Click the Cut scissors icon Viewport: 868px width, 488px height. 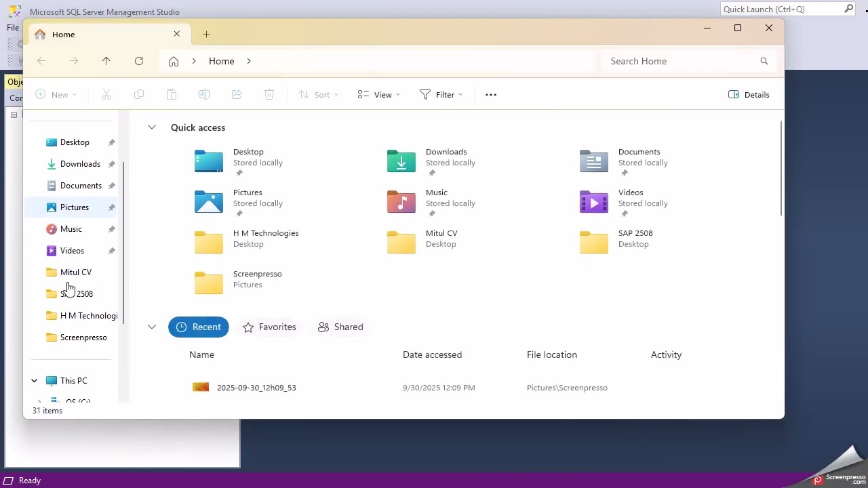tap(106, 95)
